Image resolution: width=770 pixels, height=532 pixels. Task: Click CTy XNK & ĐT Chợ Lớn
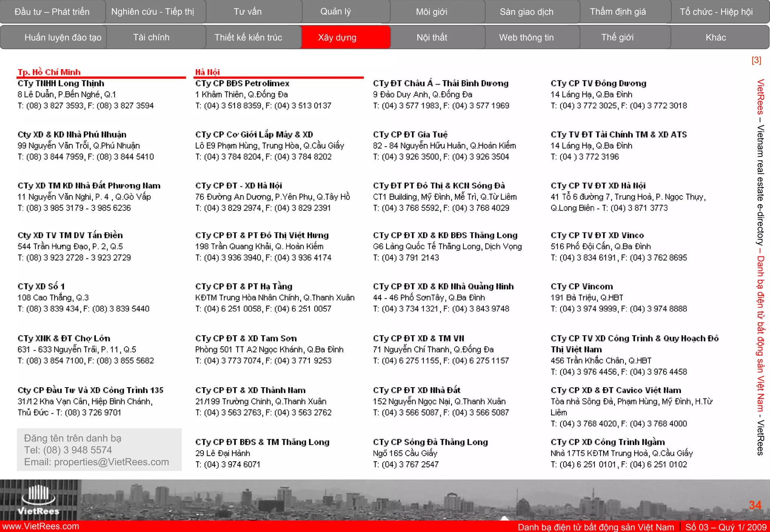[64, 338]
